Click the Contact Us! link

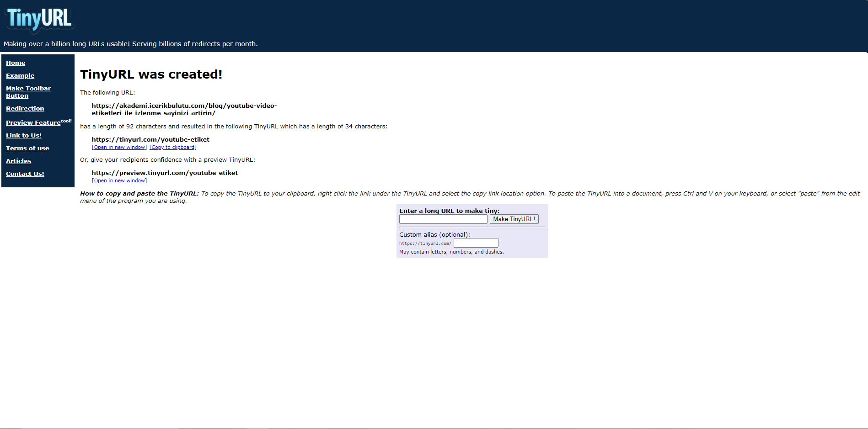[25, 174]
